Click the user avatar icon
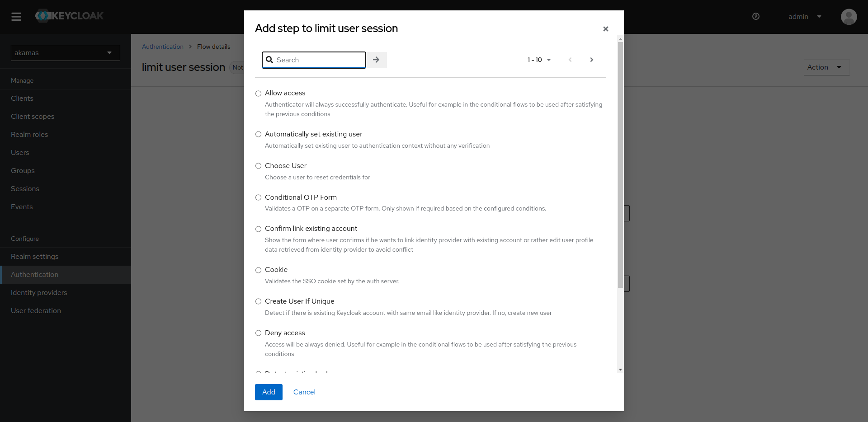868x422 pixels. click(x=849, y=17)
